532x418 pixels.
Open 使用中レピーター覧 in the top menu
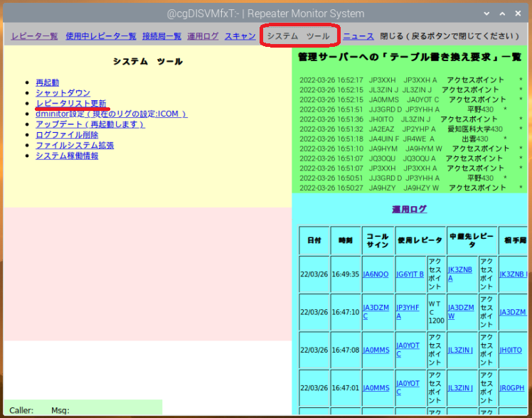pyautogui.click(x=101, y=36)
